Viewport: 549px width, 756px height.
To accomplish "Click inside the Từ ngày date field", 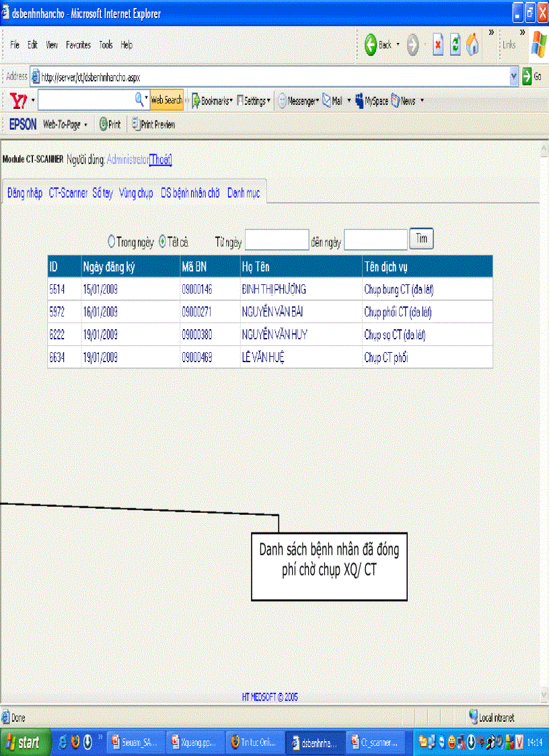I will tap(277, 239).
